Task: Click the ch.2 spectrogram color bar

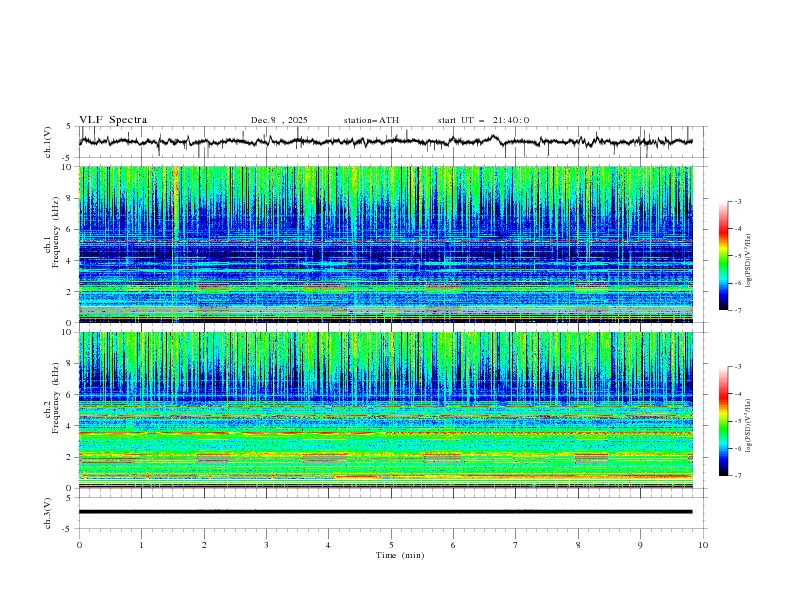Action: pyautogui.click(x=724, y=421)
